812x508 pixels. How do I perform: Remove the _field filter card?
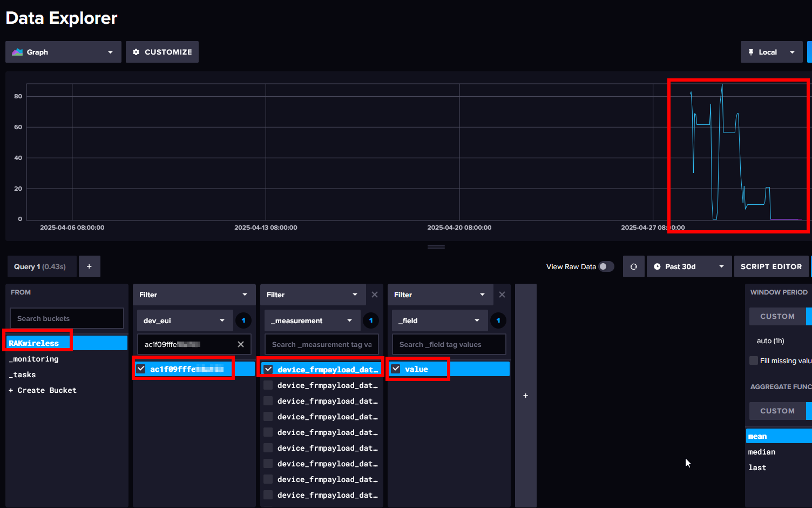(x=502, y=295)
